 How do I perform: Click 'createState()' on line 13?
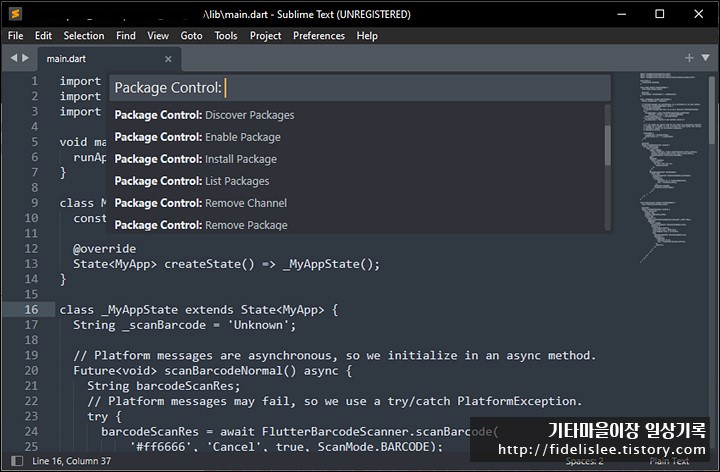pyautogui.click(x=209, y=264)
